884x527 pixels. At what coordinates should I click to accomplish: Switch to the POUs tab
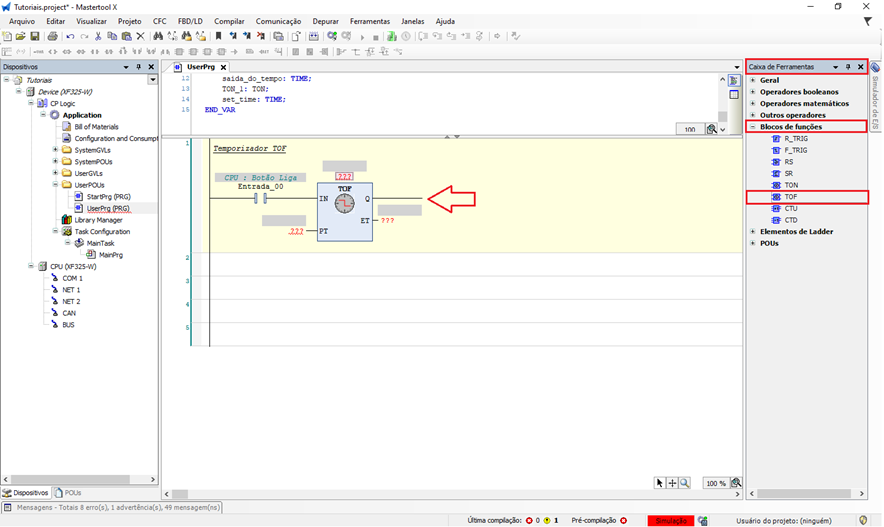point(68,493)
